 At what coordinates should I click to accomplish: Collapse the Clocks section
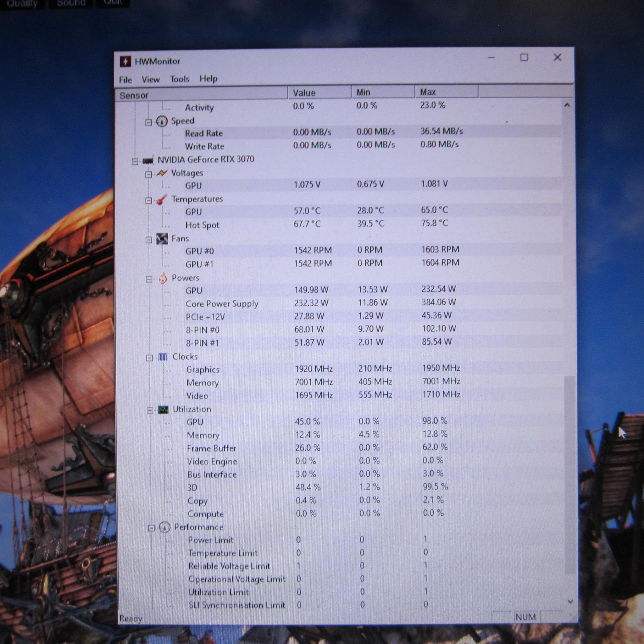point(150,358)
